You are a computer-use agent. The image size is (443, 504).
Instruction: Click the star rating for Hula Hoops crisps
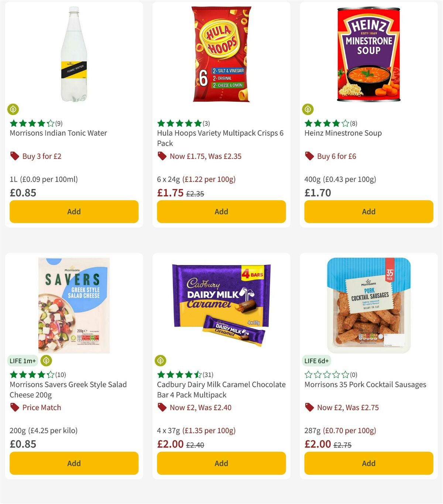point(178,123)
